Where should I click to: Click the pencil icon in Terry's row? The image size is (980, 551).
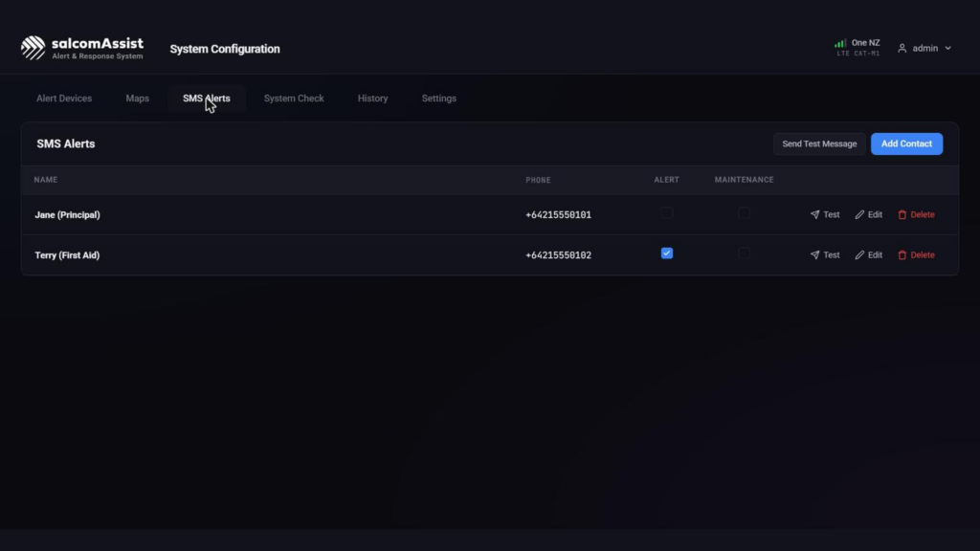[859, 254]
